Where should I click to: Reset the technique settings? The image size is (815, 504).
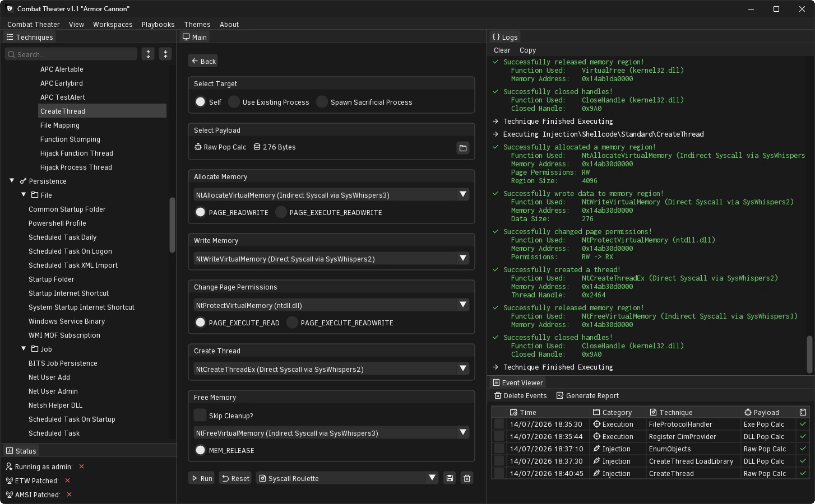click(235, 478)
